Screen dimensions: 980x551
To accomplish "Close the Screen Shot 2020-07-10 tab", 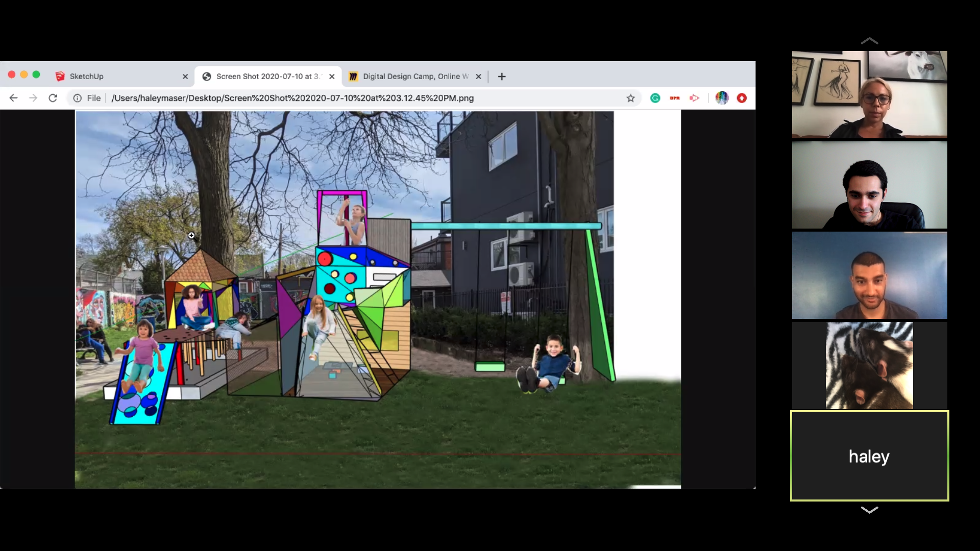I will click(x=332, y=77).
